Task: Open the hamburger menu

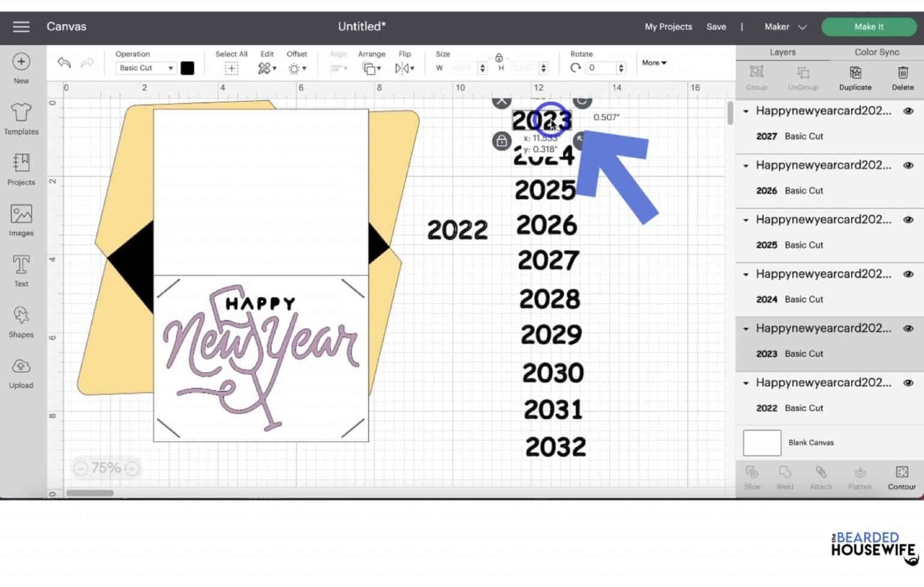Action: 21,26
